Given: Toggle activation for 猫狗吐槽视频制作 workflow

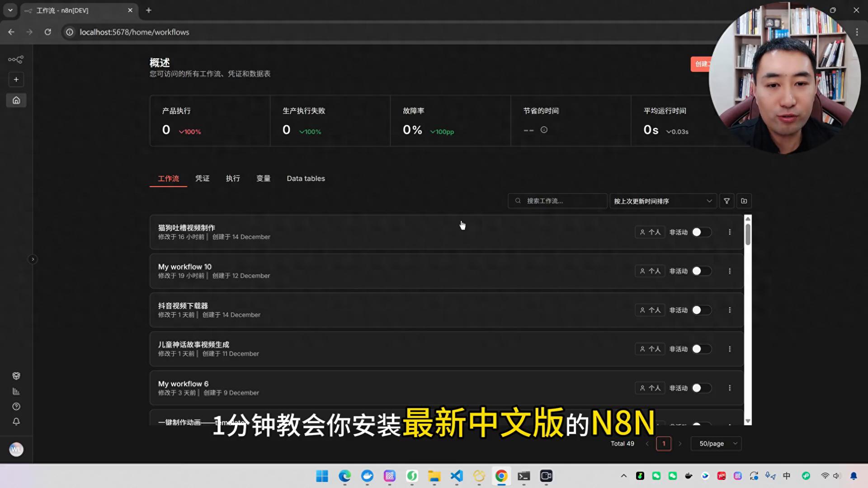Looking at the screenshot, I should pos(701,232).
